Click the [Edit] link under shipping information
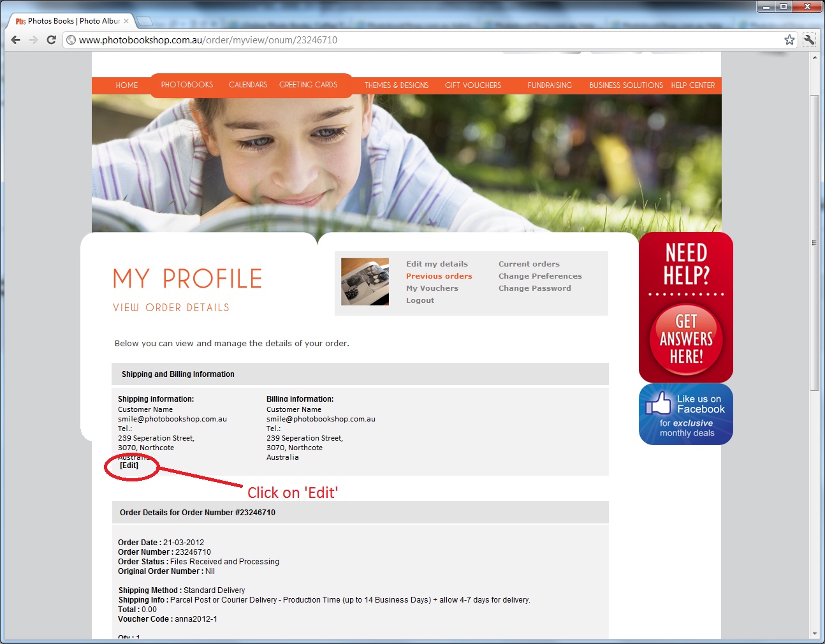 [x=129, y=465]
